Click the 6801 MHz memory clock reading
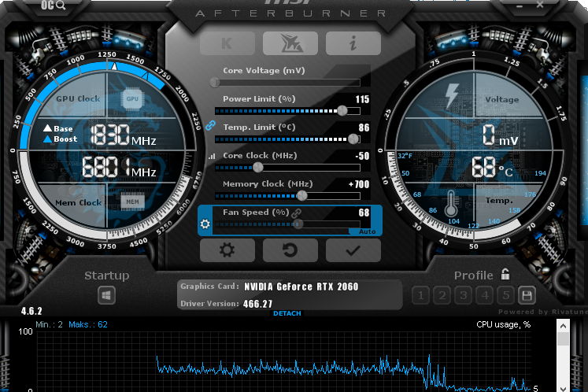 click(x=119, y=168)
